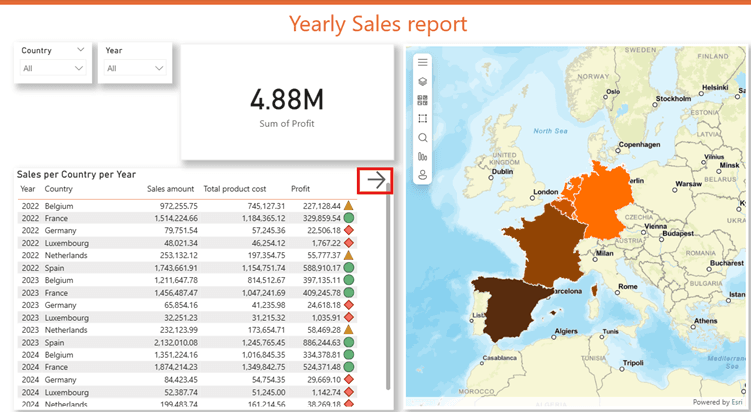Click the 'Spain' cell in 2023 row
This screenshot has width=751, height=412.
coord(55,343)
